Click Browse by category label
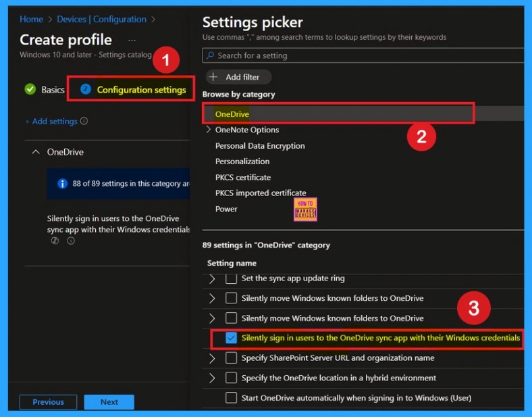Screen dimensions: 532x417 [238, 95]
